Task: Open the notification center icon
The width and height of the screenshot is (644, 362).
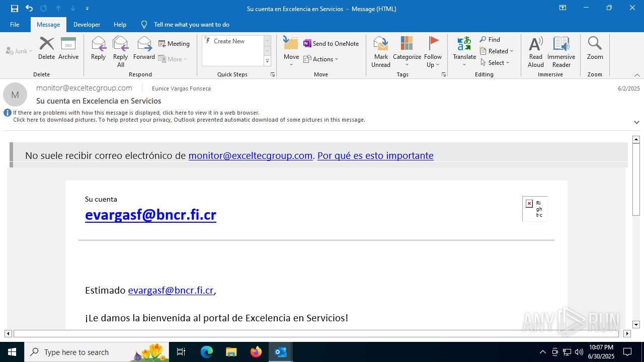Action: pyautogui.click(x=627, y=352)
